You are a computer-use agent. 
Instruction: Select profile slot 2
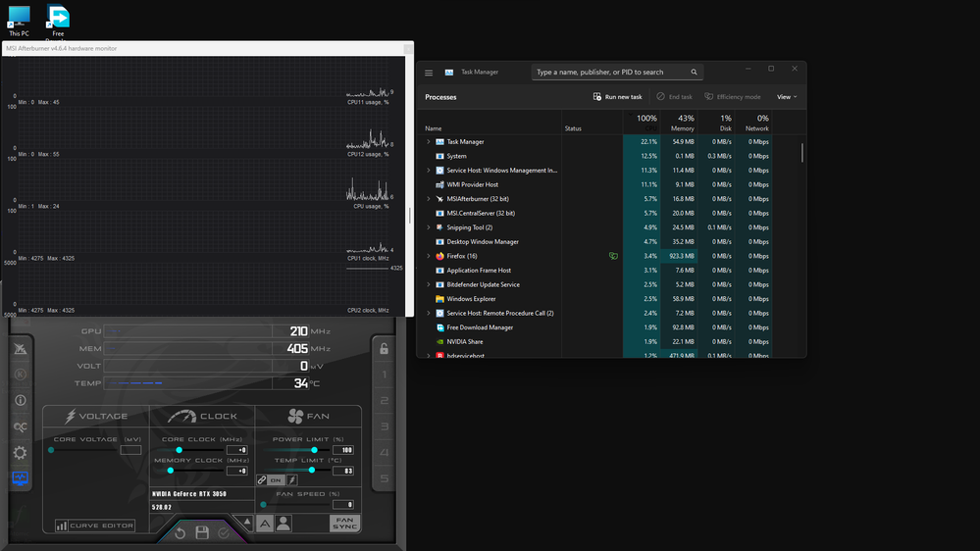click(x=384, y=400)
